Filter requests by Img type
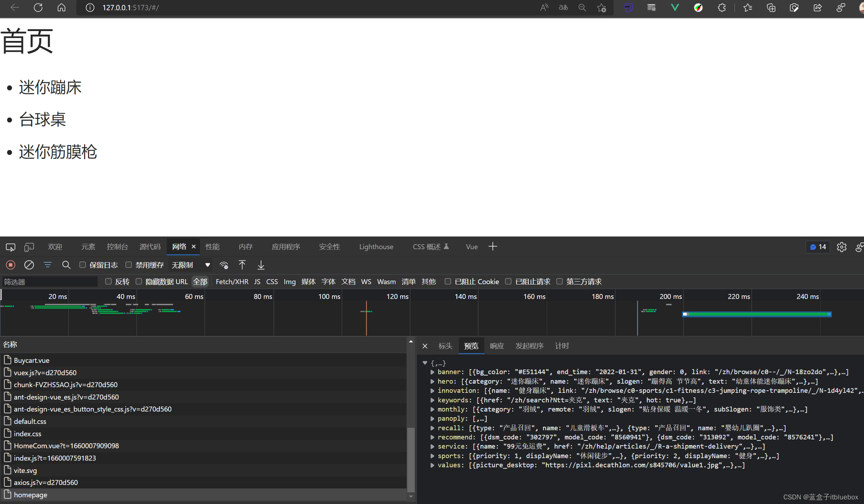This screenshot has height=504, width=864. click(x=290, y=282)
